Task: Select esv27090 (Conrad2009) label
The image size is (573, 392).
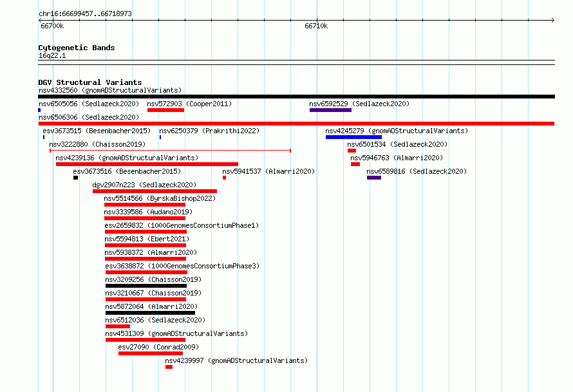Action: tap(158, 347)
